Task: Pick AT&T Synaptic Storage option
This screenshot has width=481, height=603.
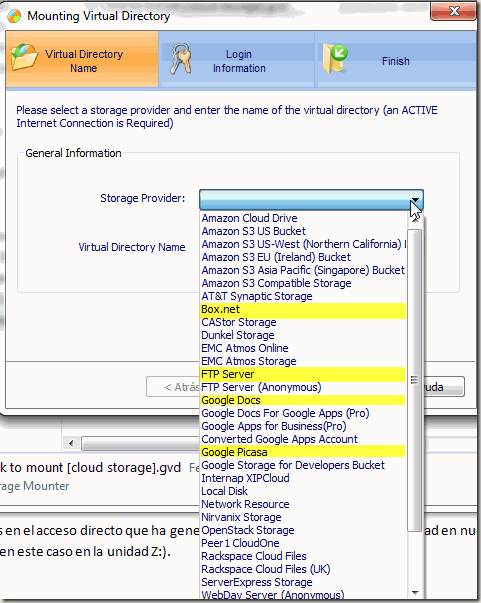Action: pyautogui.click(x=303, y=297)
